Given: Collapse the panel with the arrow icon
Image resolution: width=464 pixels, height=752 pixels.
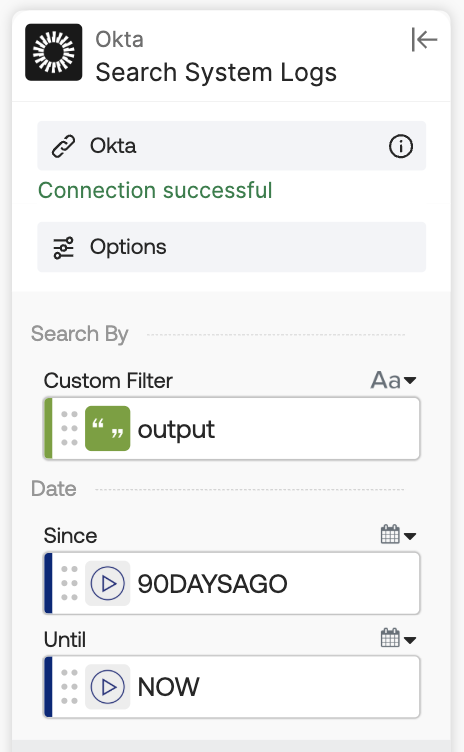Looking at the screenshot, I should pyautogui.click(x=424, y=39).
